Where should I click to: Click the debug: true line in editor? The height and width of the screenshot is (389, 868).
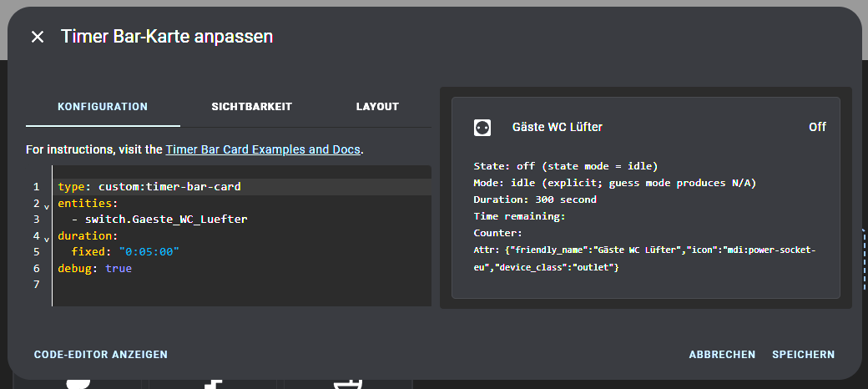click(94, 269)
